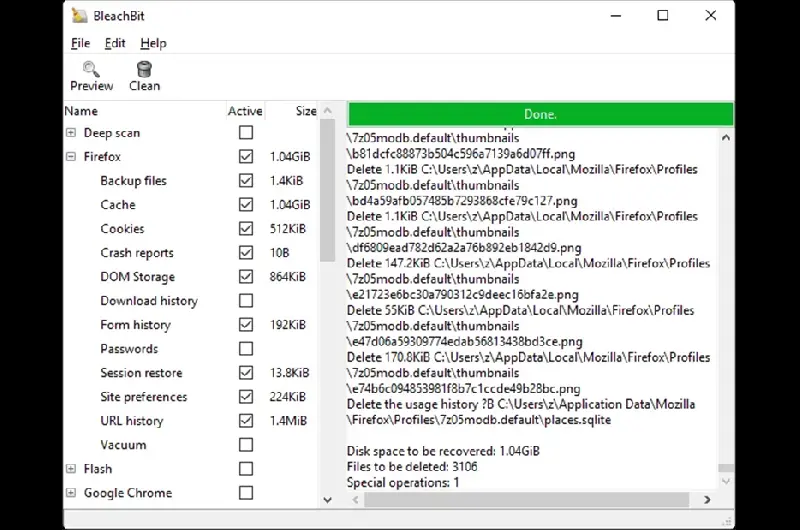Enable the Vacuum checkbox
Screen dimensions: 800x530
(x=246, y=445)
